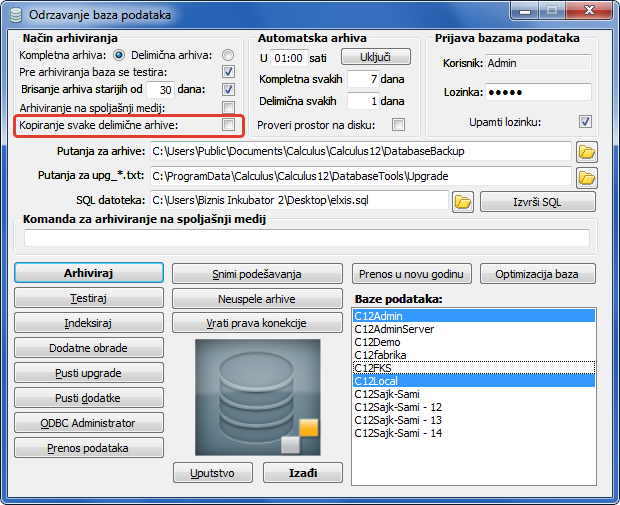Viewport: 620px width, 505px height.
Task: Select Delimična arhiva radio button
Action: [x=228, y=55]
